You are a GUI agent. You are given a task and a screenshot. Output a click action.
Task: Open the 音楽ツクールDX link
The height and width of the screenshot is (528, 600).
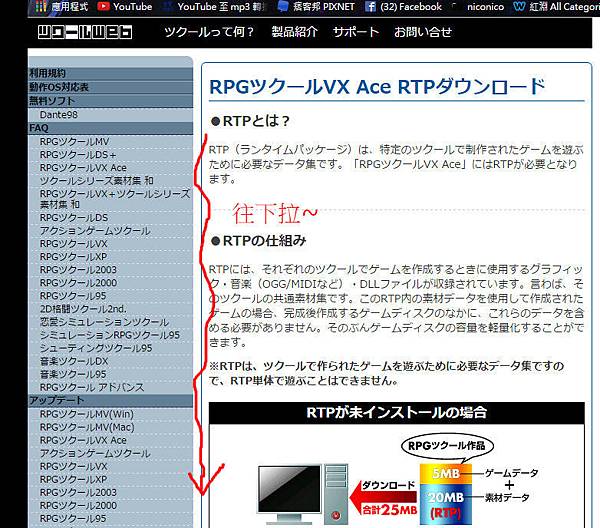click(x=74, y=361)
